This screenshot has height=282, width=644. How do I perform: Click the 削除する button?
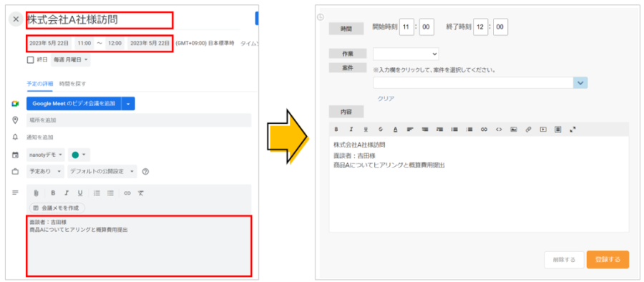(564, 260)
